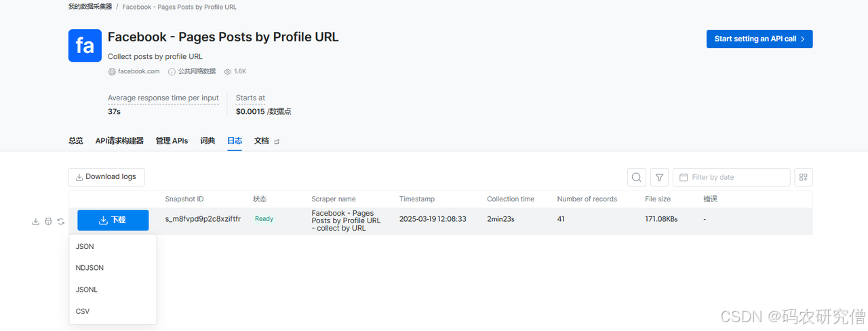Click the 公共网络数据 tag text
The width and height of the screenshot is (868, 331).
click(x=197, y=71)
